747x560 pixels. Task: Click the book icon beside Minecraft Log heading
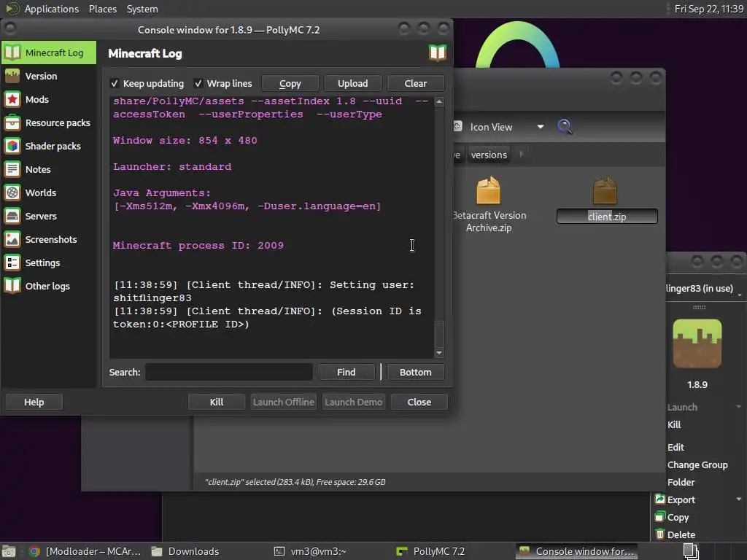438,52
